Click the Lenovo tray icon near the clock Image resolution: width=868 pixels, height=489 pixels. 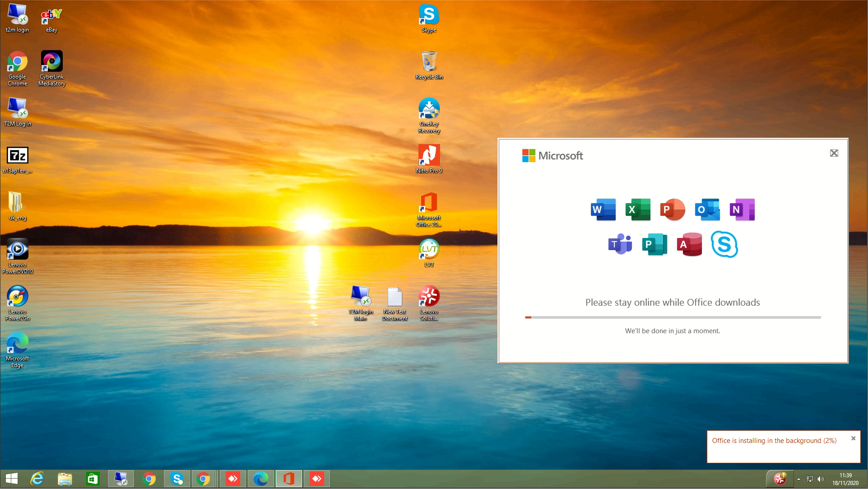click(x=780, y=479)
